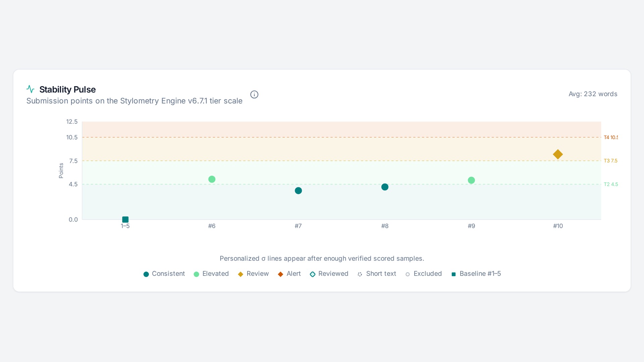Click the 0.0 y-axis value
644x362 pixels.
[73, 220]
